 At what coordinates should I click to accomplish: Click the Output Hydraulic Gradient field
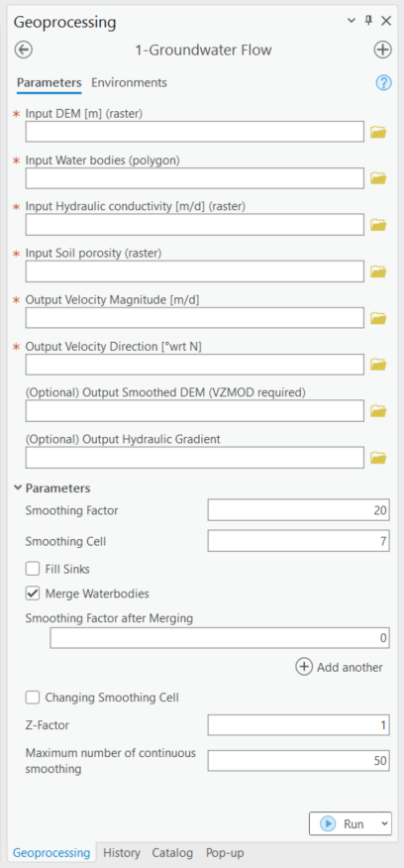[x=195, y=458]
